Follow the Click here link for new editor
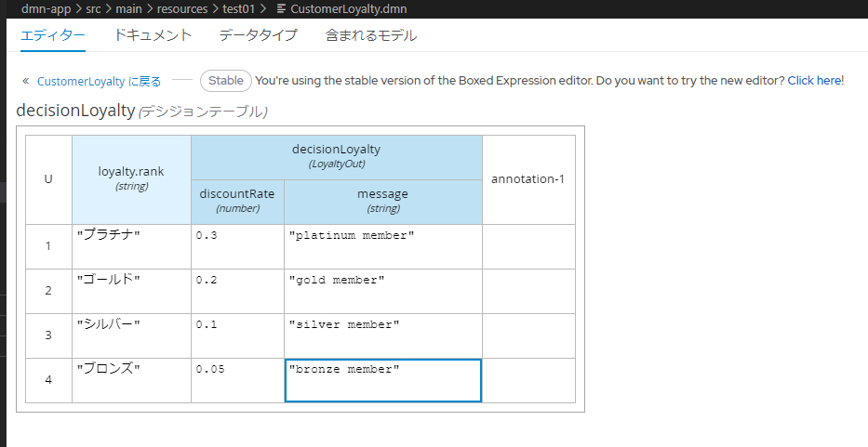Viewport: 868px width, 447px height. coord(814,80)
